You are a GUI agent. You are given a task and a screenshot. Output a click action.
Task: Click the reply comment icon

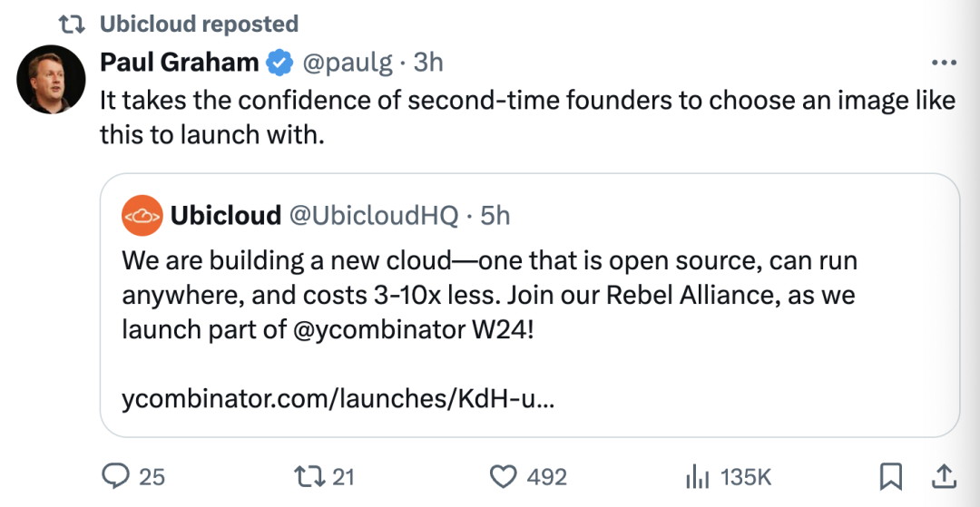tap(115, 476)
